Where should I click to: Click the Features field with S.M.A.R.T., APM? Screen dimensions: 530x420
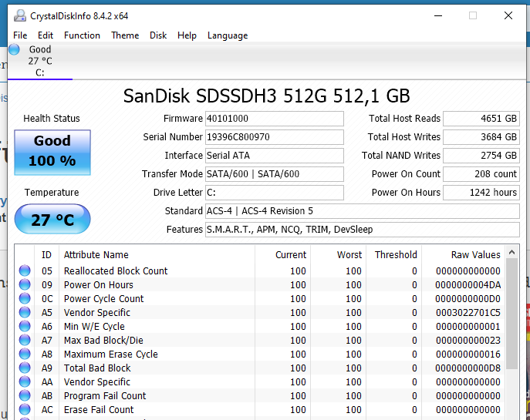(363, 230)
